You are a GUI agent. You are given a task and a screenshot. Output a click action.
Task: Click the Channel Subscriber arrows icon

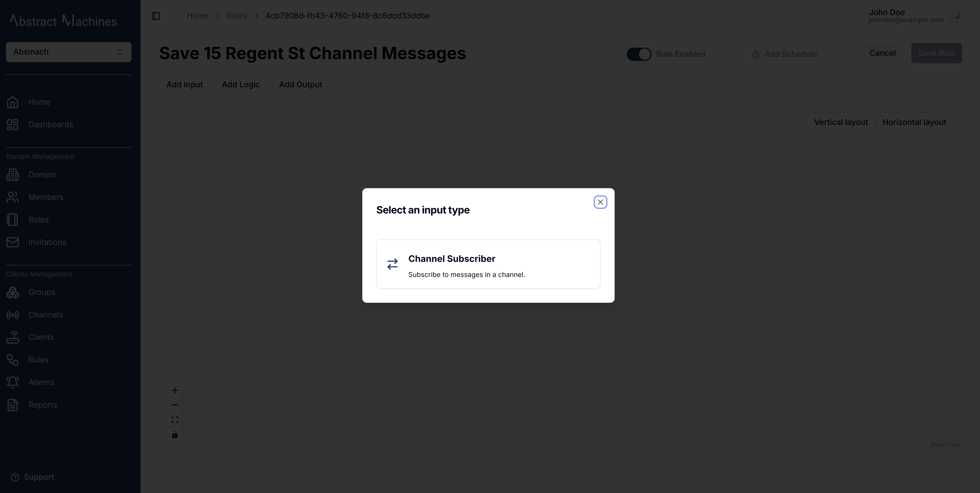tap(392, 264)
